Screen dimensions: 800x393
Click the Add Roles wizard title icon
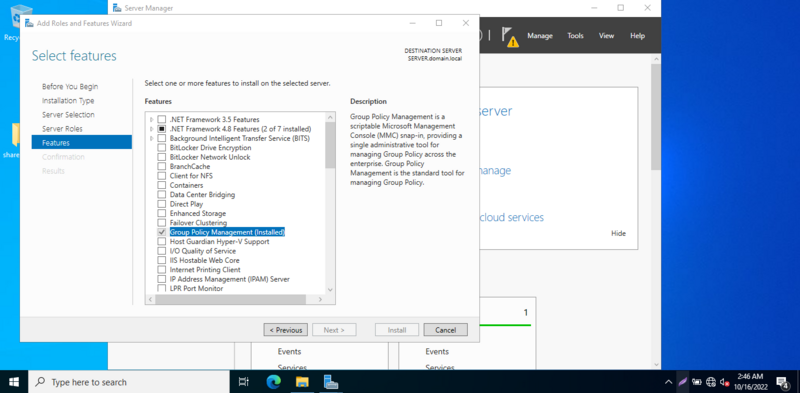(x=29, y=23)
